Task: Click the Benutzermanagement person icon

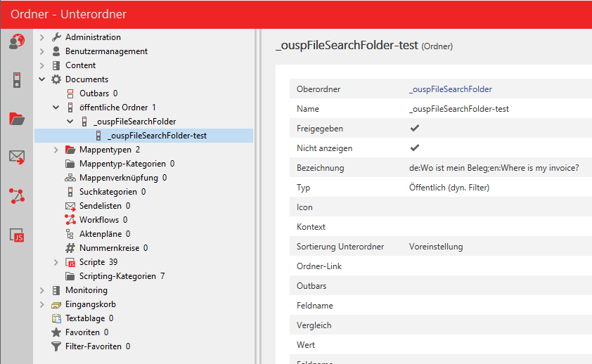Action: (56, 51)
